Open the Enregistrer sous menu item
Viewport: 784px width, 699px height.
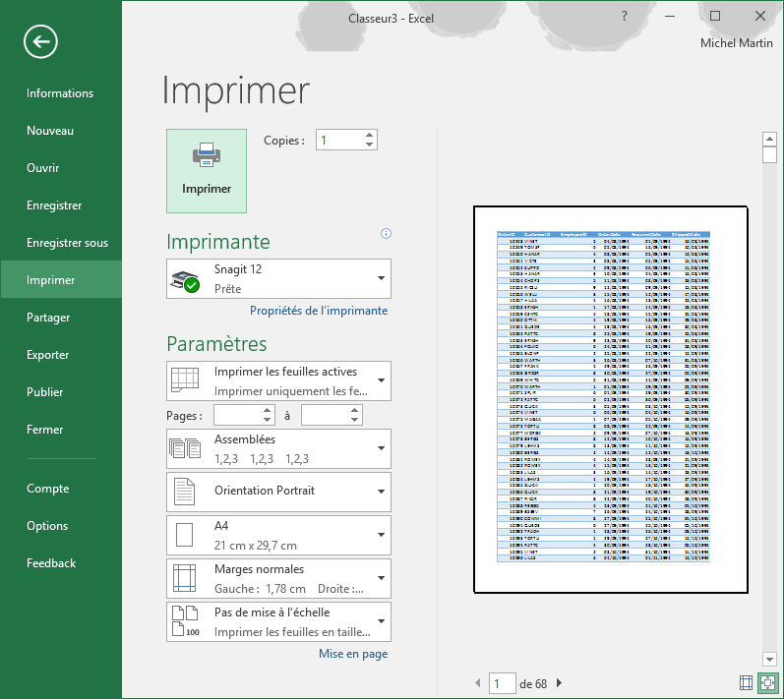pos(67,243)
